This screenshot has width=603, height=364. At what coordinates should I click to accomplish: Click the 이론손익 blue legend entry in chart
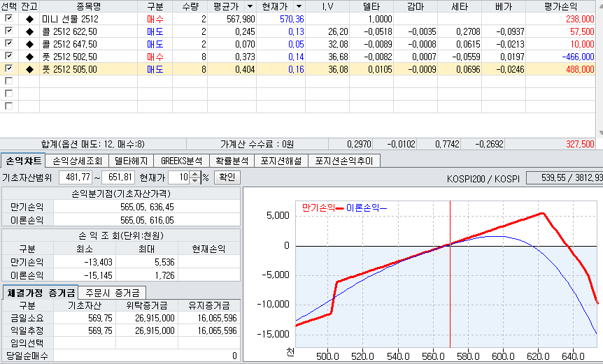click(x=366, y=208)
